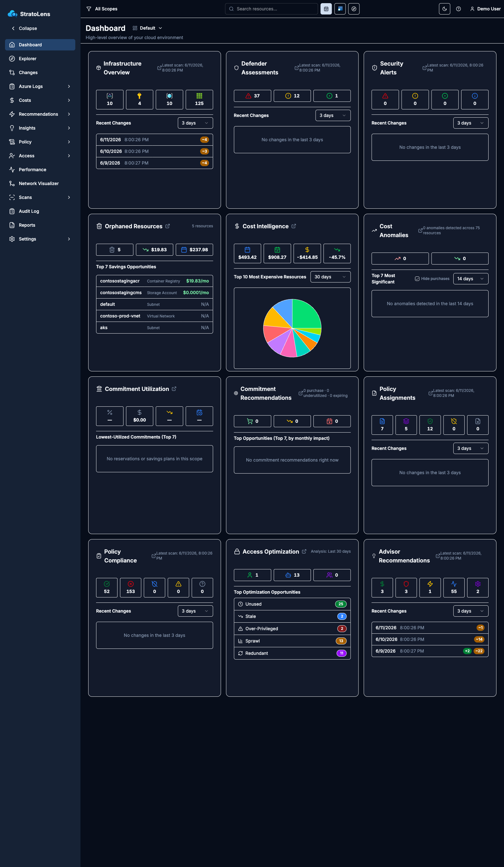Image resolution: width=504 pixels, height=867 pixels.
Task: Open Cost Intelligence external link icon
Action: click(x=294, y=226)
